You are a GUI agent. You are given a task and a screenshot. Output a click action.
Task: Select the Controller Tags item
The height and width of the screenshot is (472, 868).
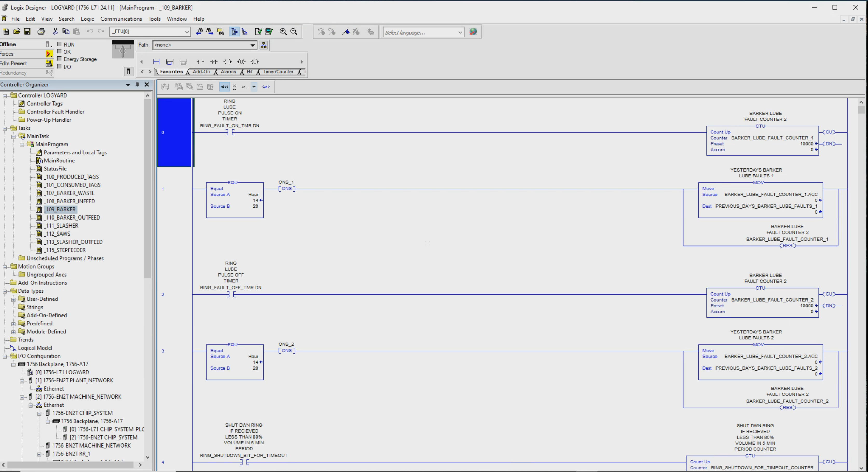click(44, 104)
